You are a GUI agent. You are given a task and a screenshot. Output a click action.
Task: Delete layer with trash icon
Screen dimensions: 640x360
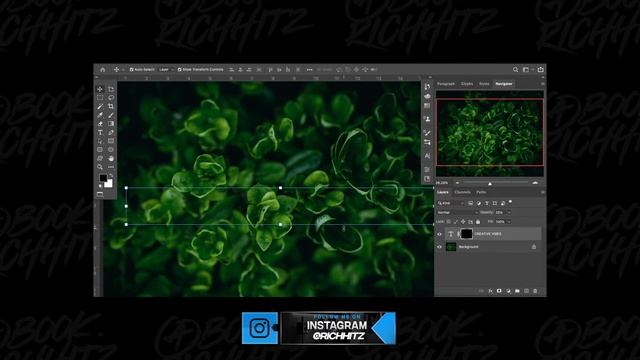[x=535, y=291]
